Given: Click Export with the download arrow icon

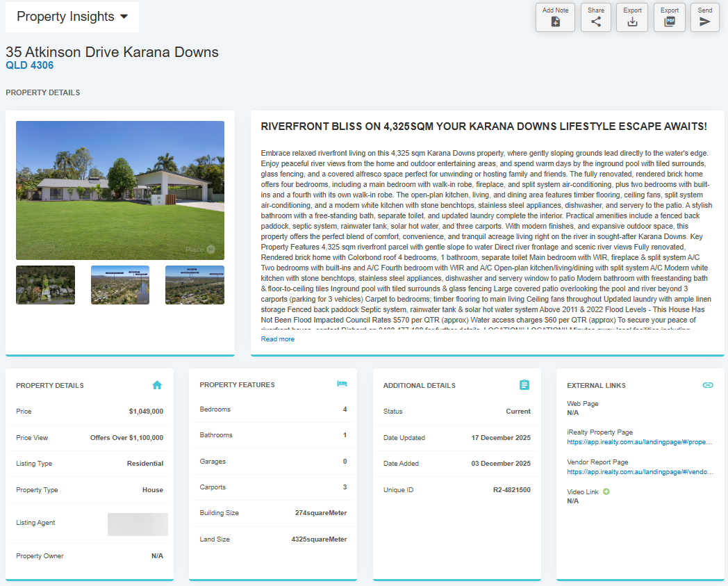Looking at the screenshot, I should point(632,17).
